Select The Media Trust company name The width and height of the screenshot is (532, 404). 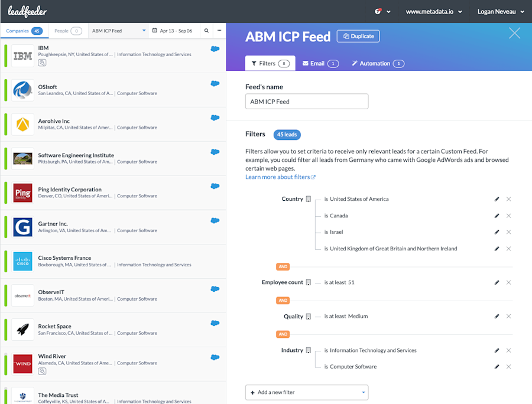coord(58,395)
